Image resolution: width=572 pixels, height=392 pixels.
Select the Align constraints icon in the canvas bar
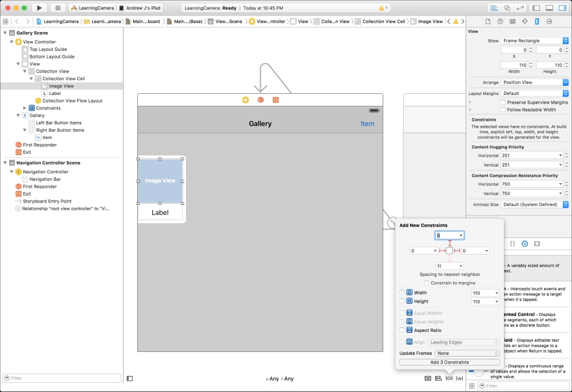coord(437,378)
